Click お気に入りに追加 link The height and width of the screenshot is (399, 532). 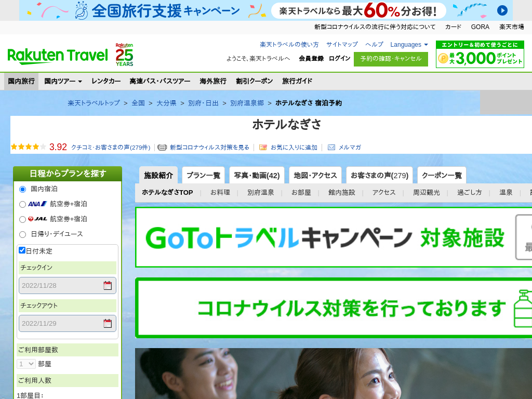tap(294, 147)
